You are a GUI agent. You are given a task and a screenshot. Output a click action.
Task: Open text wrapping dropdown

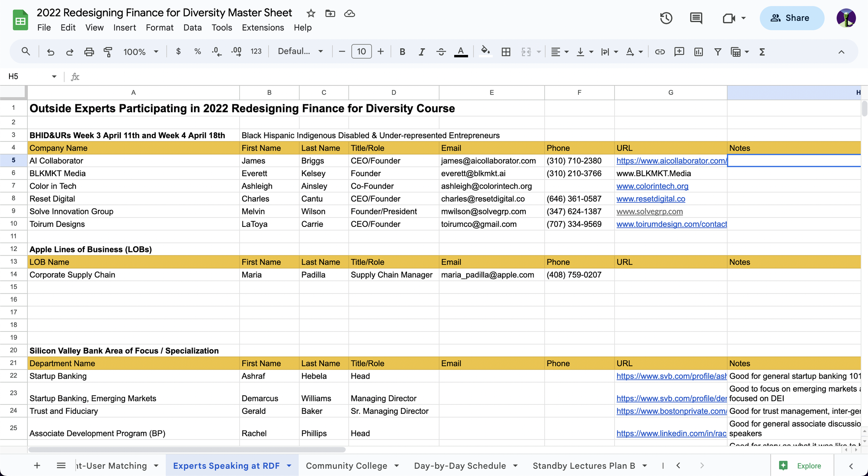(609, 52)
